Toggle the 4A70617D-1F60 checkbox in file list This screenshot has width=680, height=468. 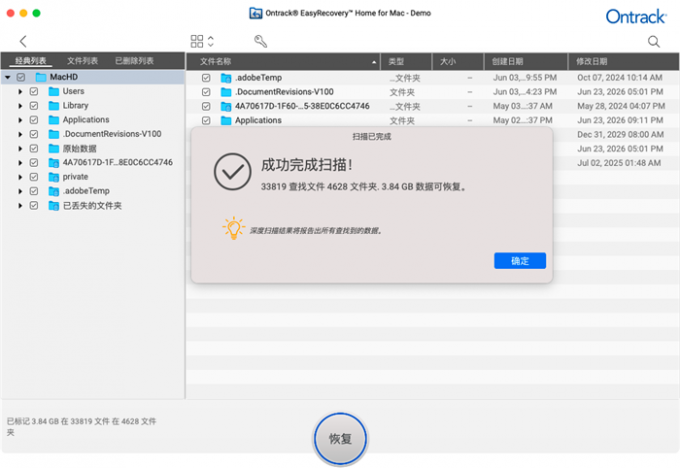[x=206, y=106]
